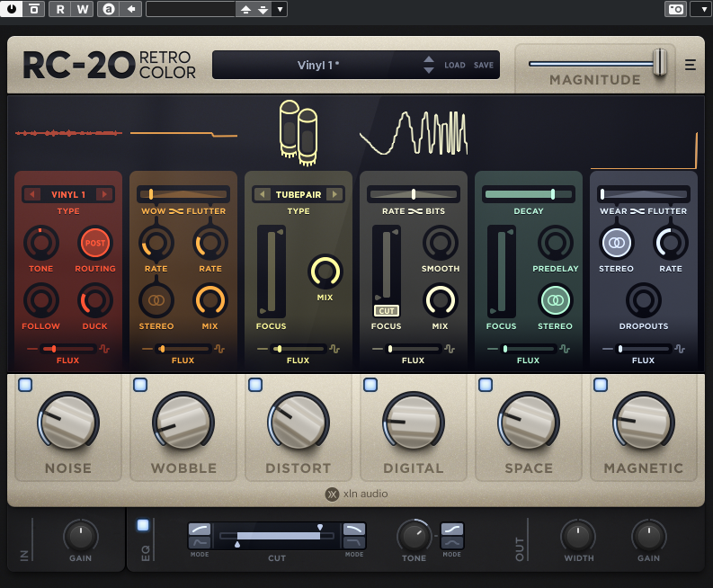Click the LOAD preset button
This screenshot has width=713, height=588.
pos(454,65)
